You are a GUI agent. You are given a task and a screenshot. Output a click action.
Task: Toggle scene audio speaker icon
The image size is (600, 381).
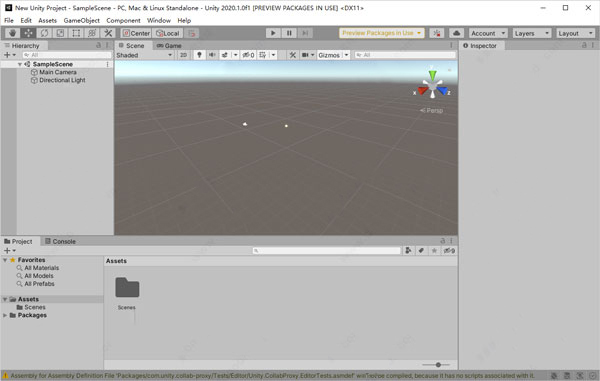212,55
